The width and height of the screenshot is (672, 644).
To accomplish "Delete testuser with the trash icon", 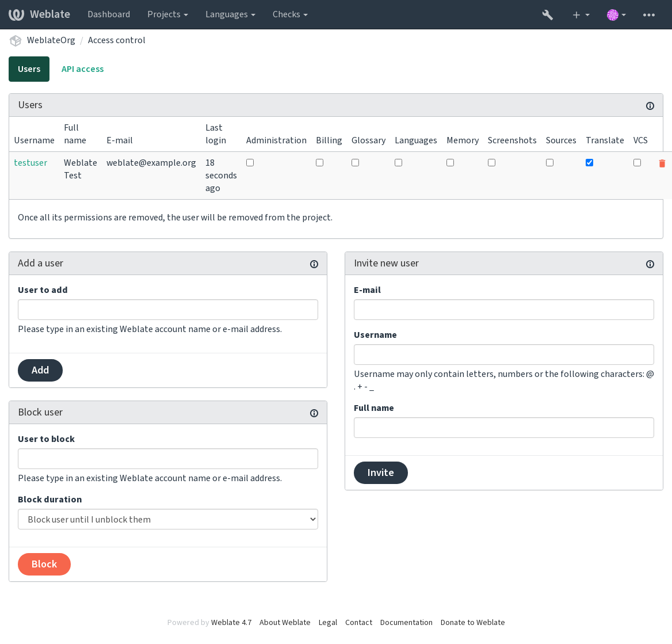I will point(662,163).
